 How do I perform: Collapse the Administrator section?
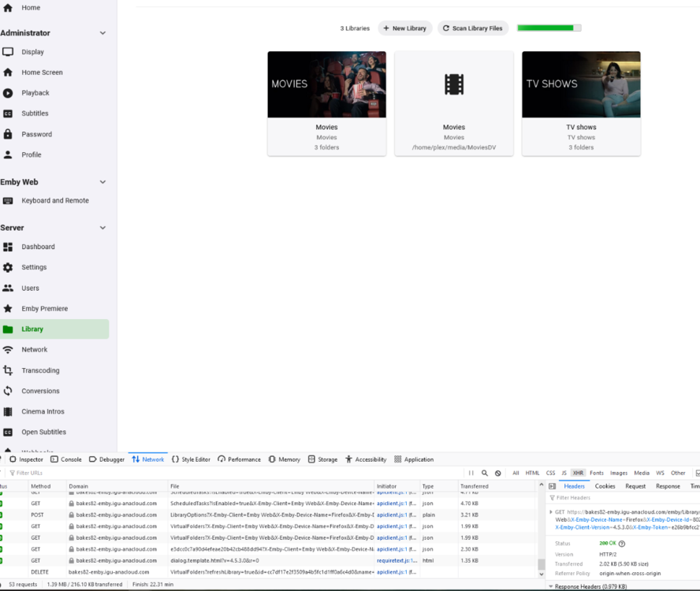click(102, 33)
